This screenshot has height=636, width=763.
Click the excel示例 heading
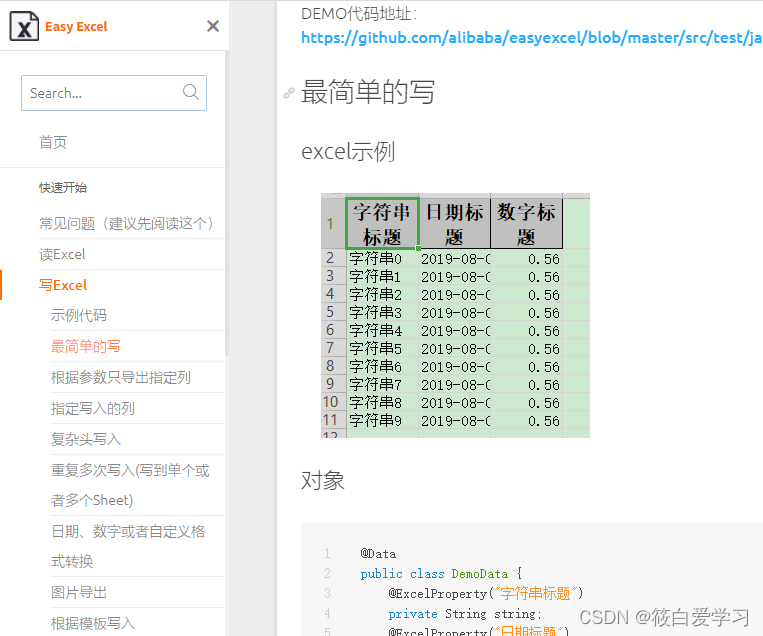pyautogui.click(x=348, y=151)
